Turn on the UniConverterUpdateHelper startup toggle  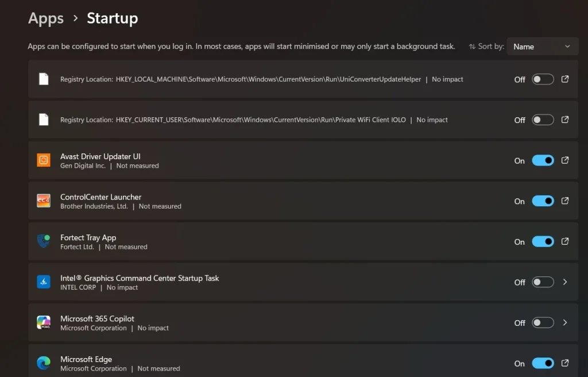point(543,79)
